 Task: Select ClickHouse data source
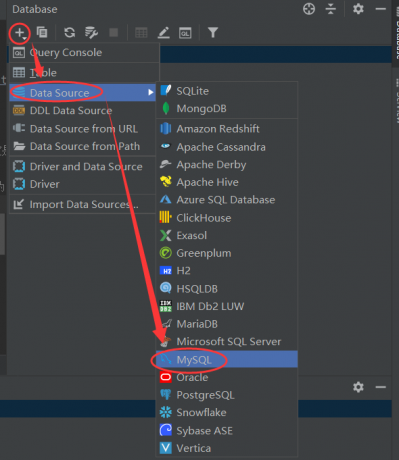[x=227, y=218]
